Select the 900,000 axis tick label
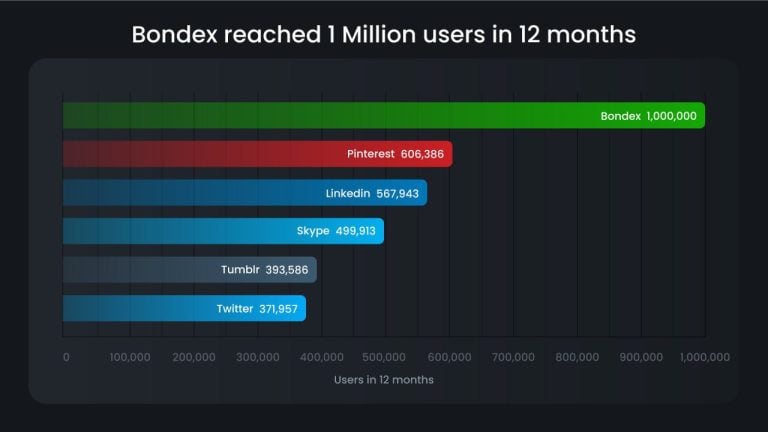768x432 pixels. [641, 357]
